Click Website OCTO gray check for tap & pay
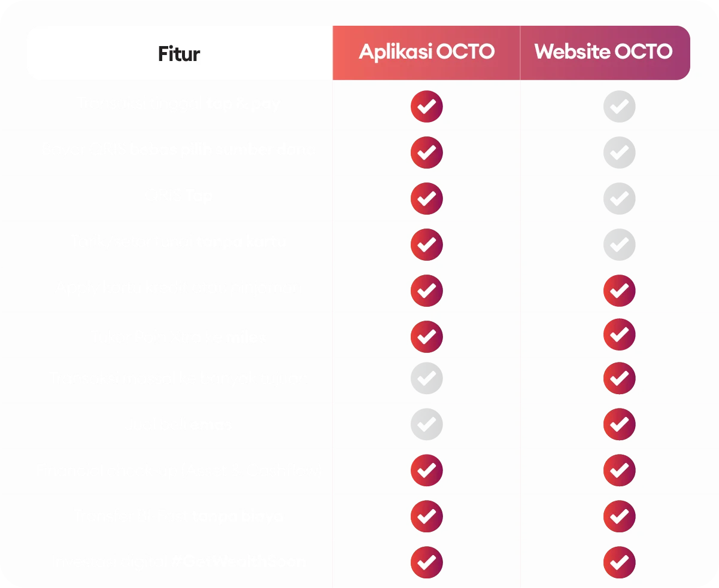 (x=619, y=106)
